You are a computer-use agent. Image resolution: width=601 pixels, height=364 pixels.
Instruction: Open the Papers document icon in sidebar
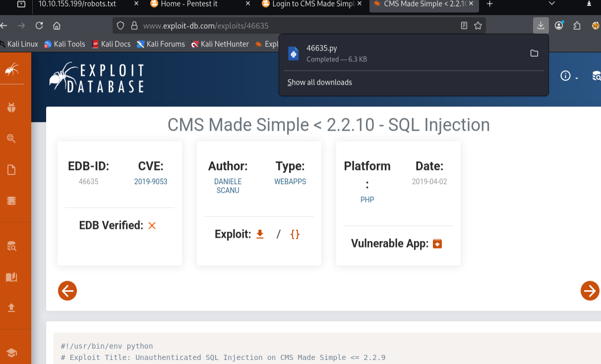coord(11,169)
